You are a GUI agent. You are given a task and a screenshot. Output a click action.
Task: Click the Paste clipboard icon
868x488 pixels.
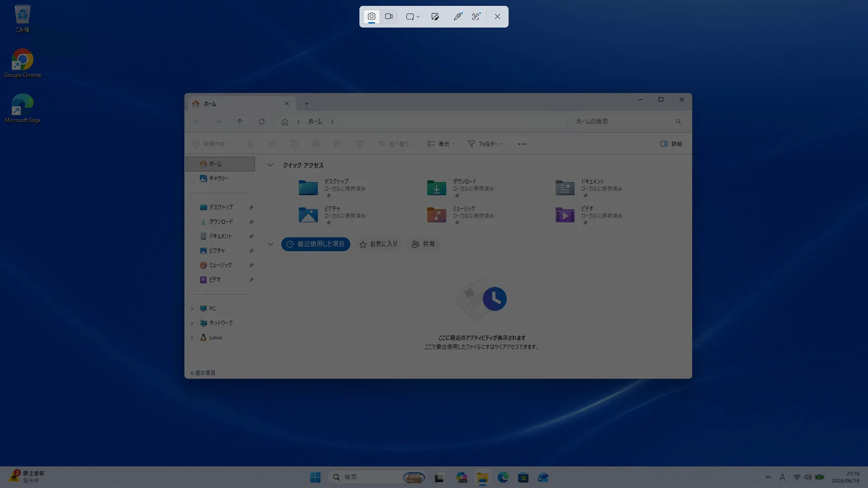tap(293, 144)
